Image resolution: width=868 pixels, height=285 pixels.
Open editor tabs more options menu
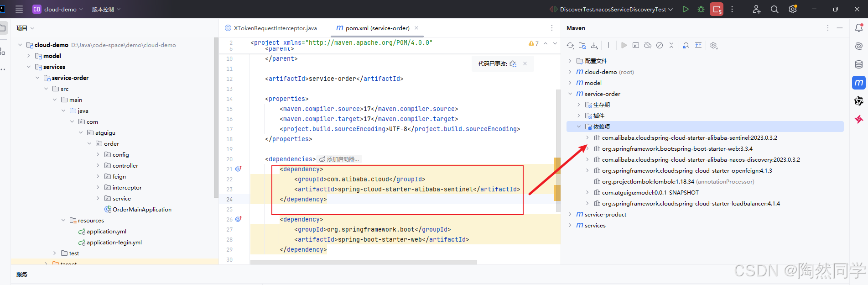coord(552,28)
